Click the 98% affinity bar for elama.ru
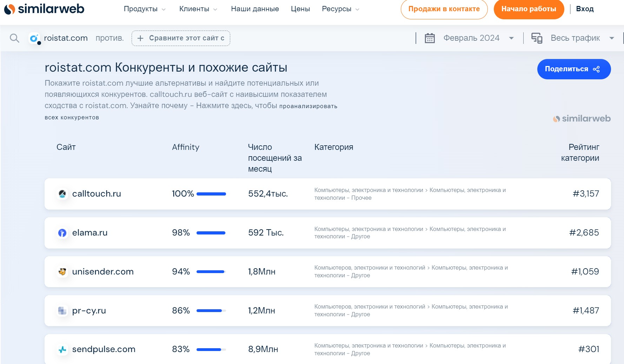The image size is (624, 364). pyautogui.click(x=211, y=233)
